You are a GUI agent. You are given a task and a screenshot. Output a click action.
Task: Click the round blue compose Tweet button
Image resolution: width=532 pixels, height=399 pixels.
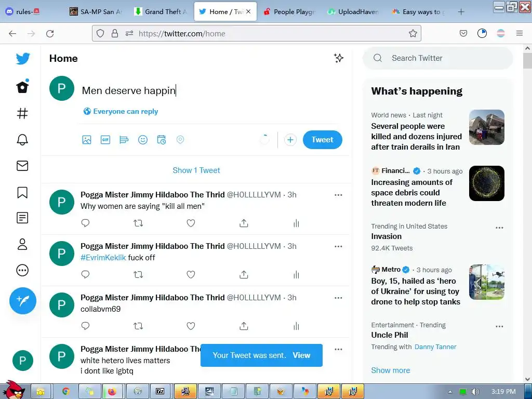tap(23, 301)
